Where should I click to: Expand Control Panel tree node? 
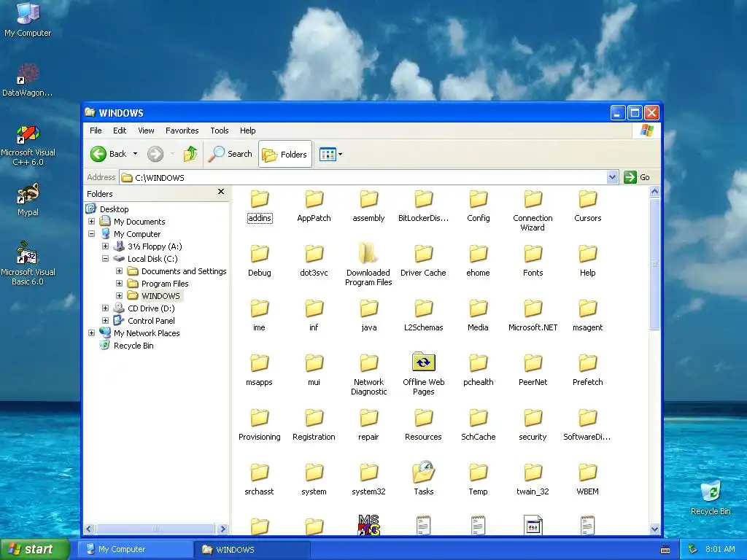click(x=105, y=321)
